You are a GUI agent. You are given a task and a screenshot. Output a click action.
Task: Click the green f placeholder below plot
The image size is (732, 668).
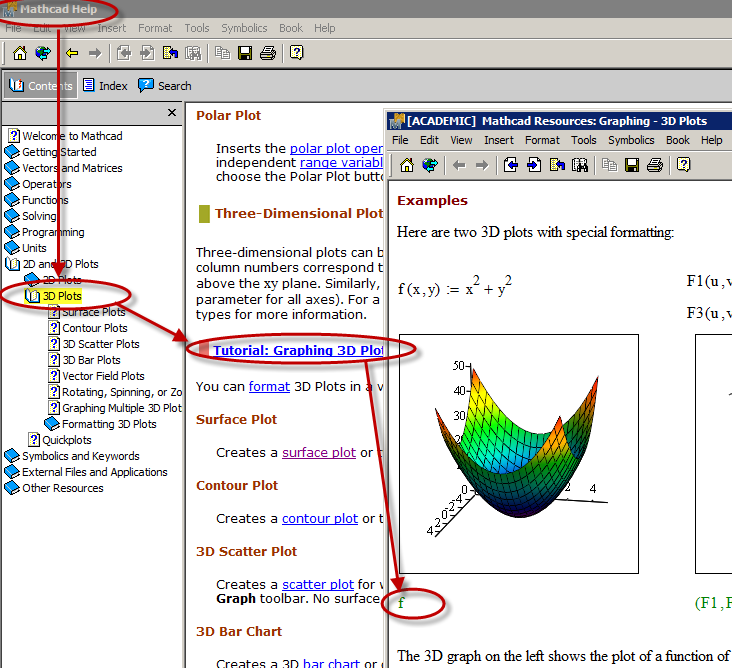click(401, 603)
